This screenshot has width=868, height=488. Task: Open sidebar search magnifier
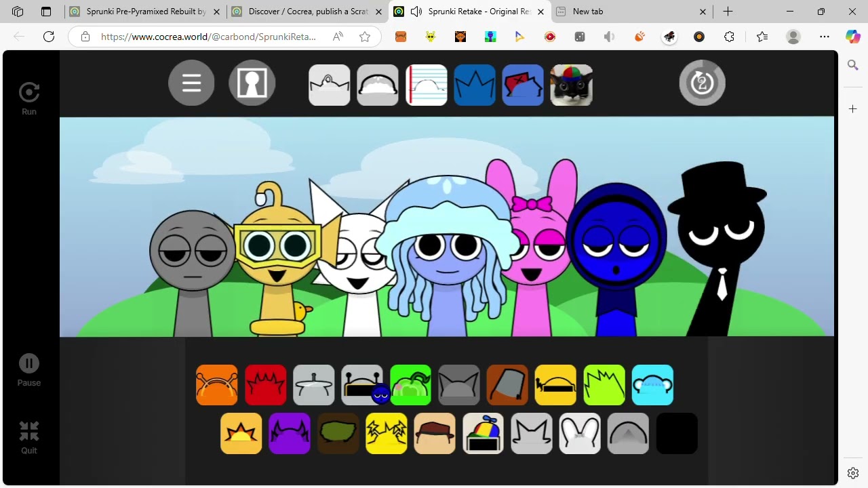[853, 65]
